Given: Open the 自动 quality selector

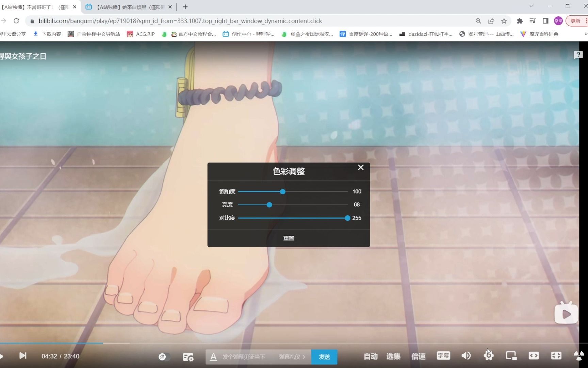Looking at the screenshot, I should tap(371, 356).
